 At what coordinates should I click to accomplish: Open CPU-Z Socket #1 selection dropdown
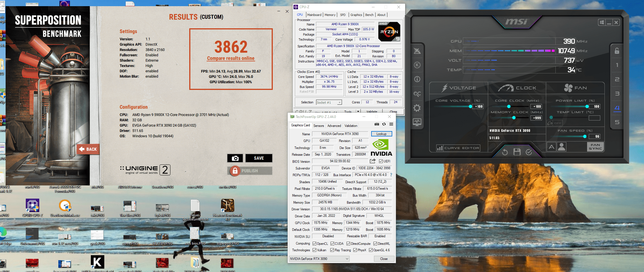tap(329, 103)
